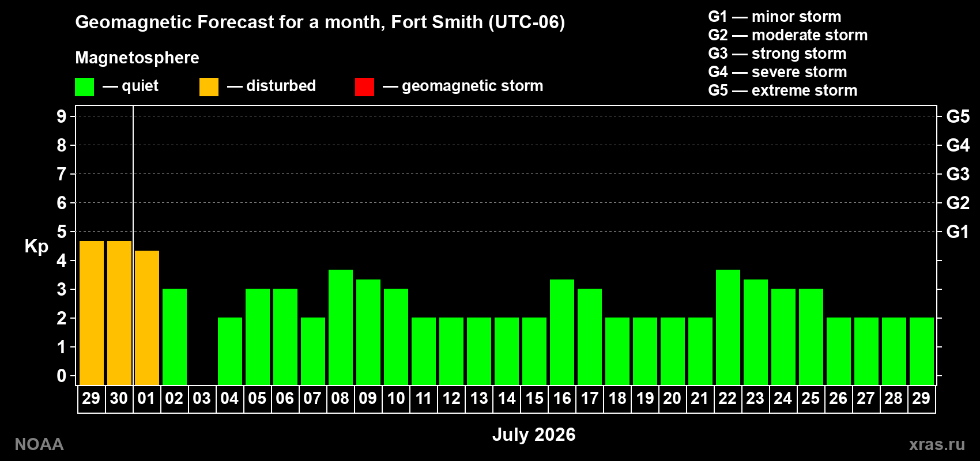
Task: Click the G3 strong storm legend line
Action: pos(777,54)
